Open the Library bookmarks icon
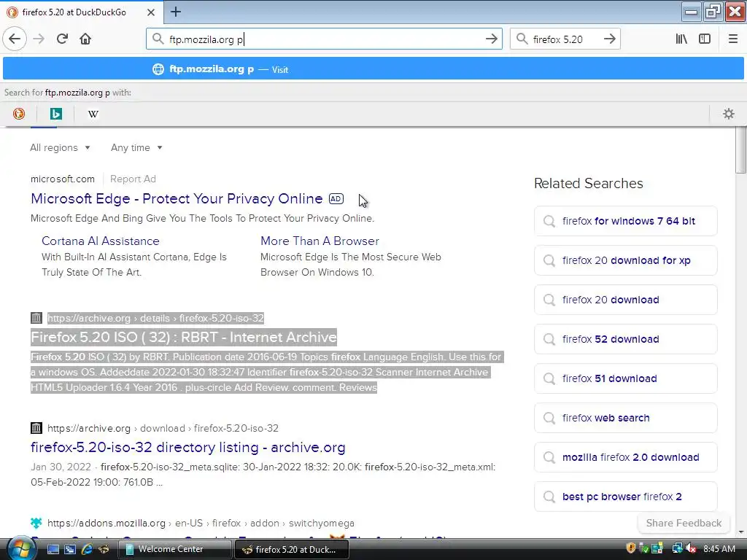This screenshot has height=560, width=747. coord(681,39)
